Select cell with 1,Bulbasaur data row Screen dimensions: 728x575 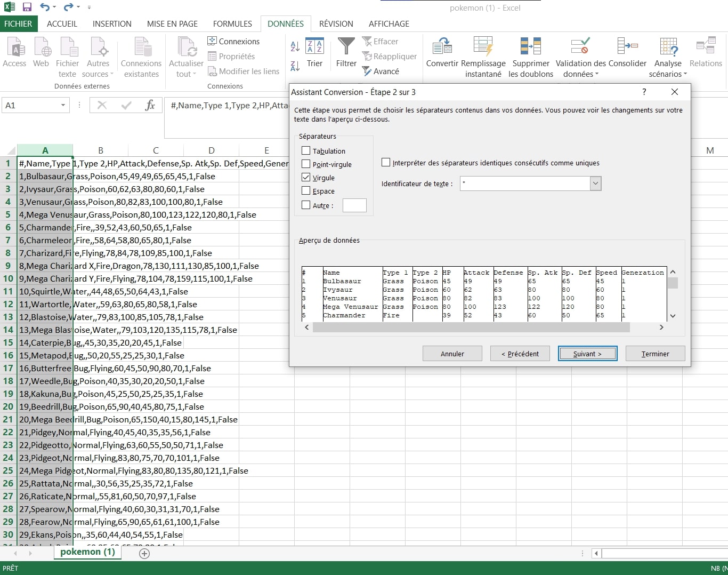(x=45, y=176)
